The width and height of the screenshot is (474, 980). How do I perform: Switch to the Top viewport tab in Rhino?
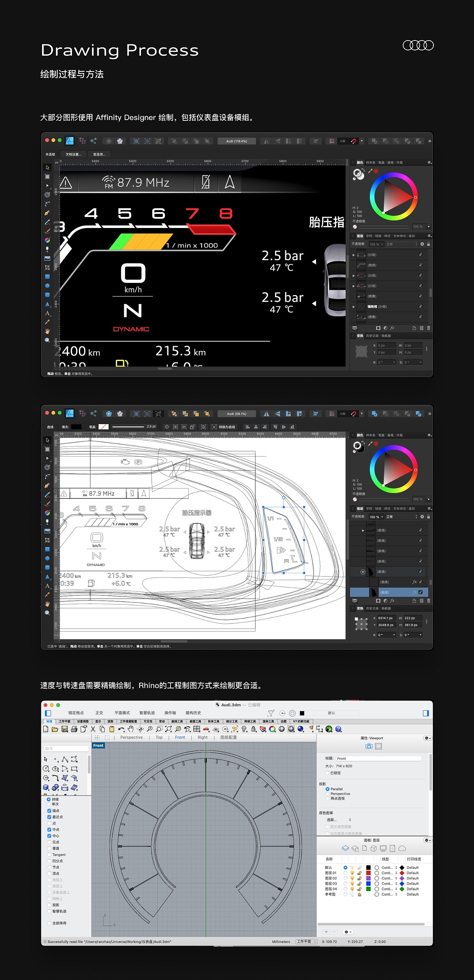coord(159,737)
